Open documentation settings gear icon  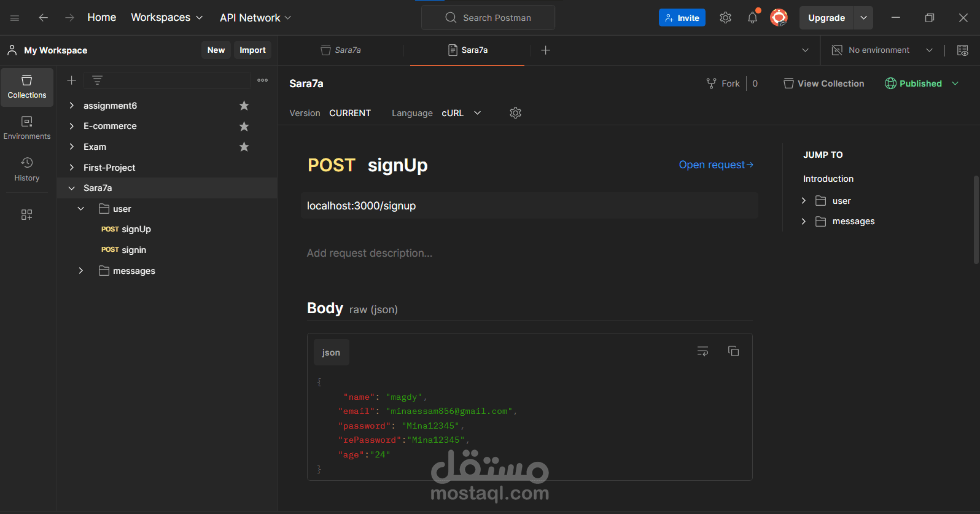tap(515, 113)
